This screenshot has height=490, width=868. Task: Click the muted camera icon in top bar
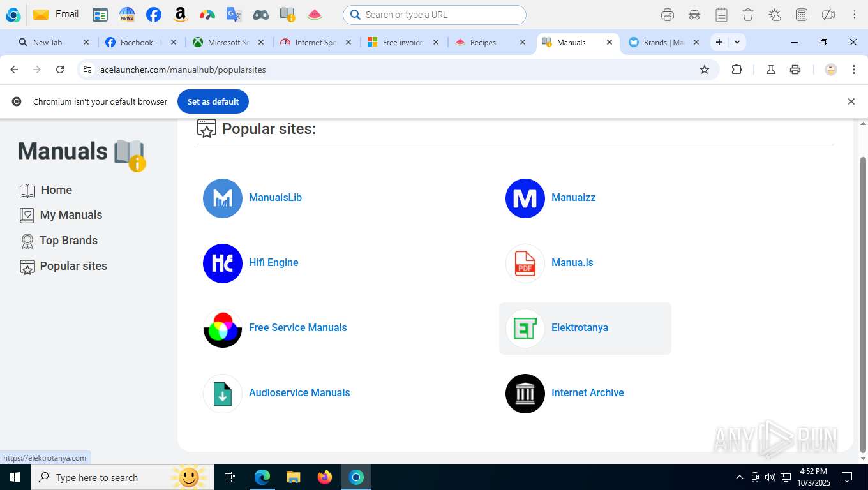pos(828,15)
